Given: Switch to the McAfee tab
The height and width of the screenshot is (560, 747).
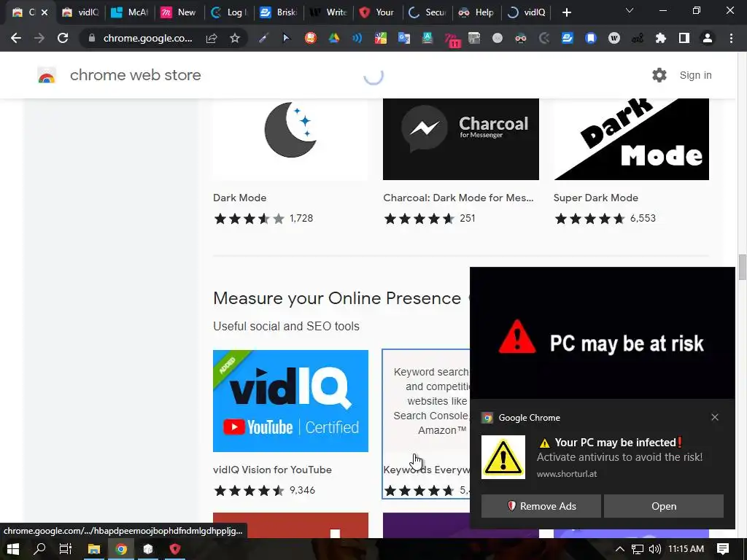Looking at the screenshot, I should pos(130,12).
